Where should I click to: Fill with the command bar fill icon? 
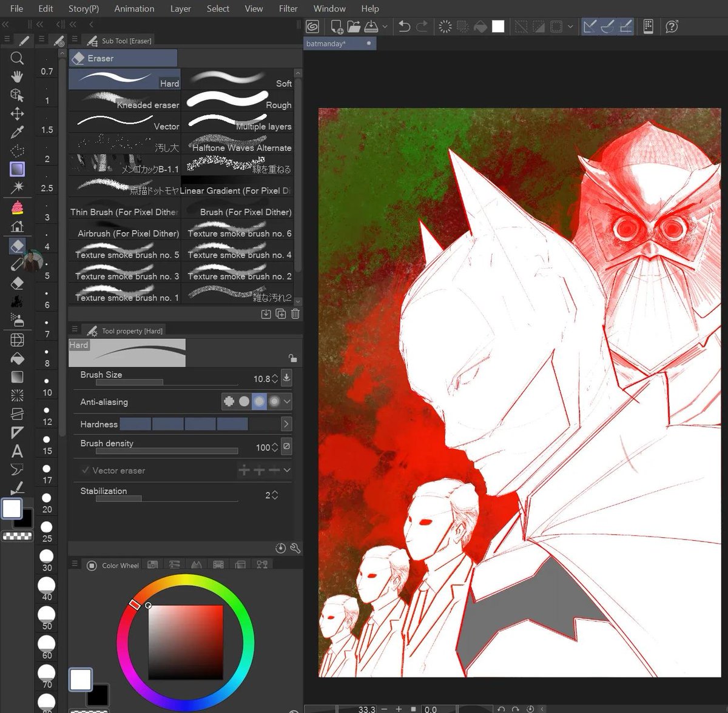480,27
